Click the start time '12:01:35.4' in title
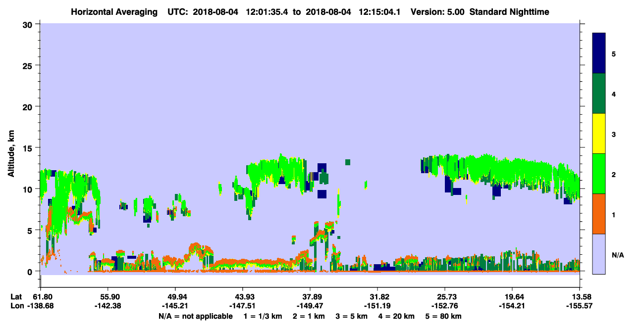This screenshot has width=644, height=330. 267,12
